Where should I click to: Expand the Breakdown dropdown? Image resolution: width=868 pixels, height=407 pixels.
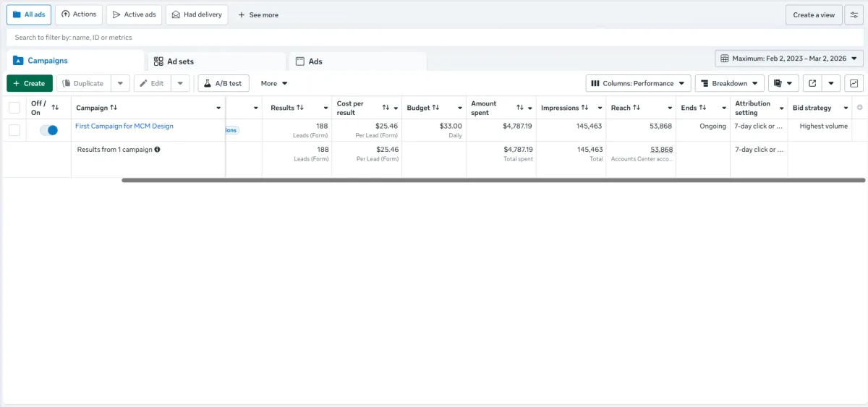click(x=729, y=83)
